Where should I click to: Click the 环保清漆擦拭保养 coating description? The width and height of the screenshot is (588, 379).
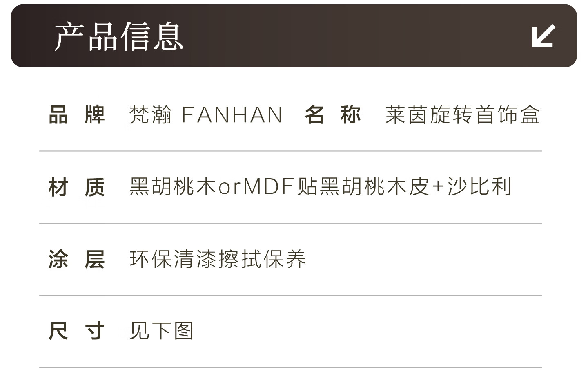click(218, 259)
